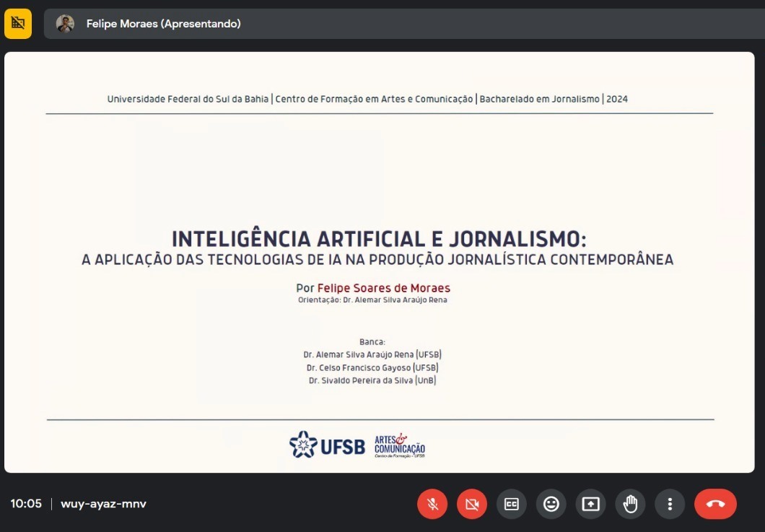Open the emoji reactions picker
This screenshot has width=765, height=532.
pos(551,504)
